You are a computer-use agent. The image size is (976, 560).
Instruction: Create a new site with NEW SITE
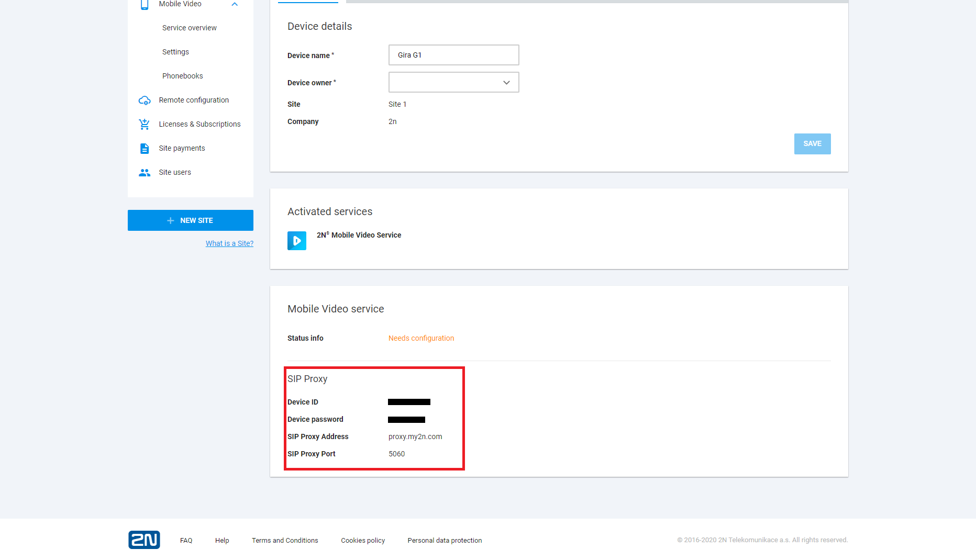pyautogui.click(x=191, y=220)
